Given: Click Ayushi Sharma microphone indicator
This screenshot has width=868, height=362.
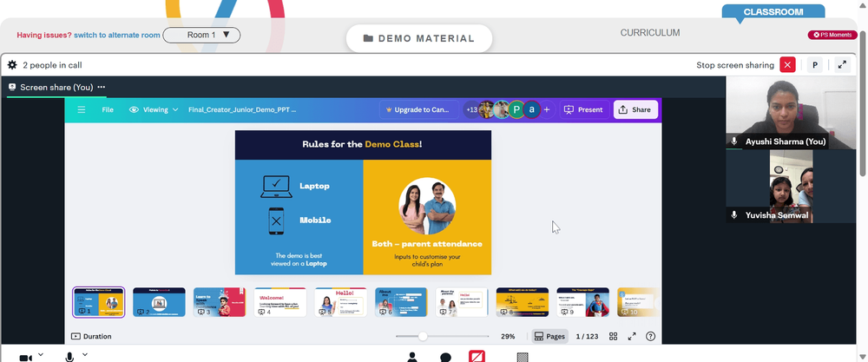Looking at the screenshot, I should (x=734, y=142).
